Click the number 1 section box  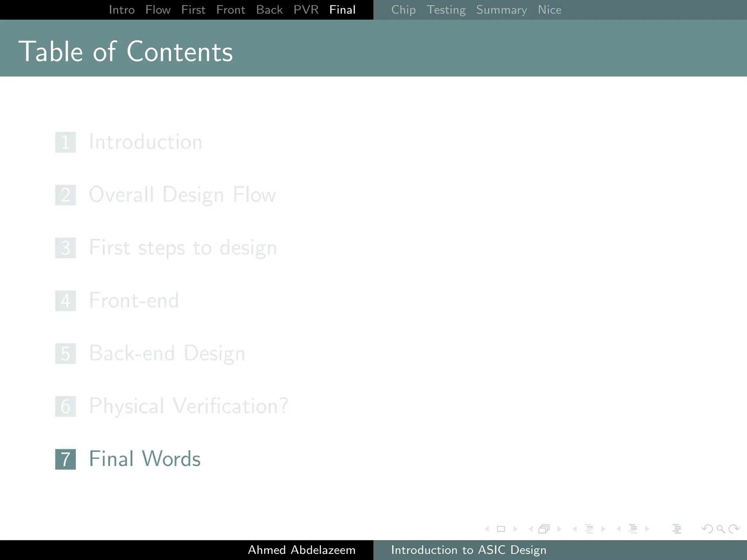point(66,142)
